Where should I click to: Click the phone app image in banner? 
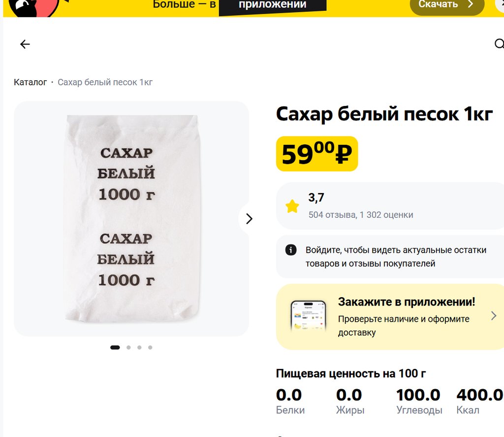pyautogui.click(x=308, y=316)
